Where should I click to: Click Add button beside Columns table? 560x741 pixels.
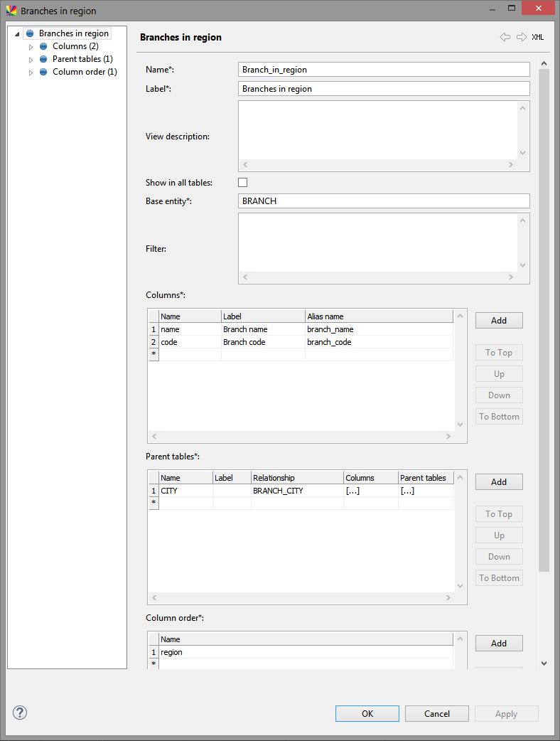(x=499, y=320)
